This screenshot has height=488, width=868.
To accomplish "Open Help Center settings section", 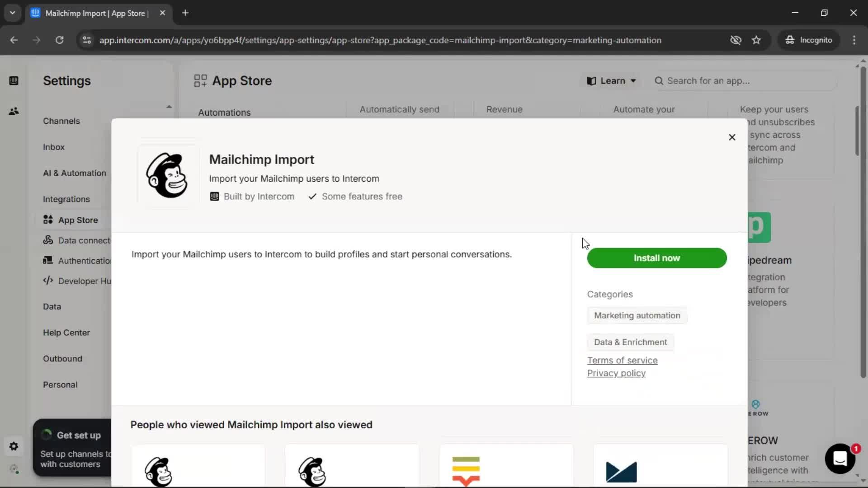I will tap(66, 333).
